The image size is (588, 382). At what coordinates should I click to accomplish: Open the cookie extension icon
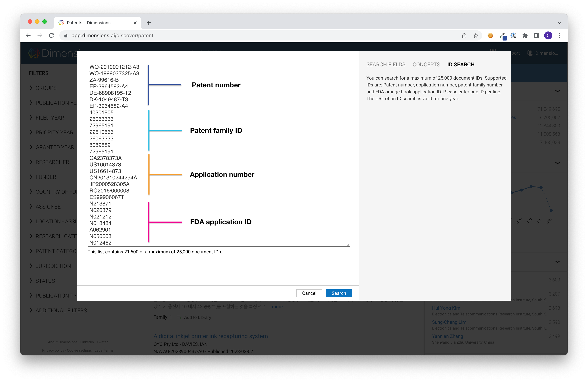(490, 35)
